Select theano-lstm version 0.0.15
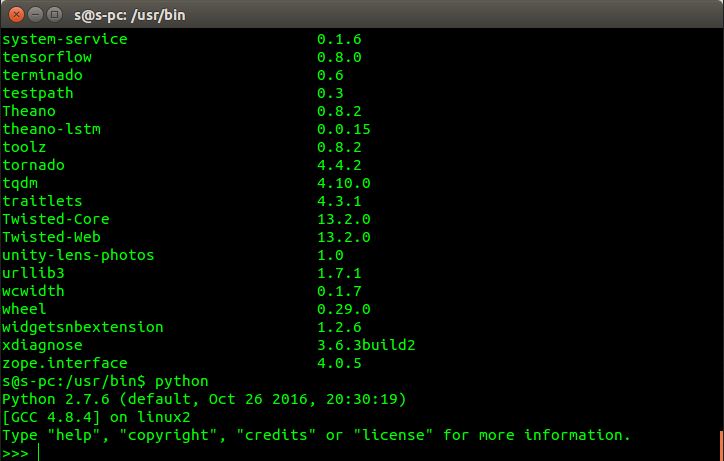The width and height of the screenshot is (724, 461). [x=344, y=129]
